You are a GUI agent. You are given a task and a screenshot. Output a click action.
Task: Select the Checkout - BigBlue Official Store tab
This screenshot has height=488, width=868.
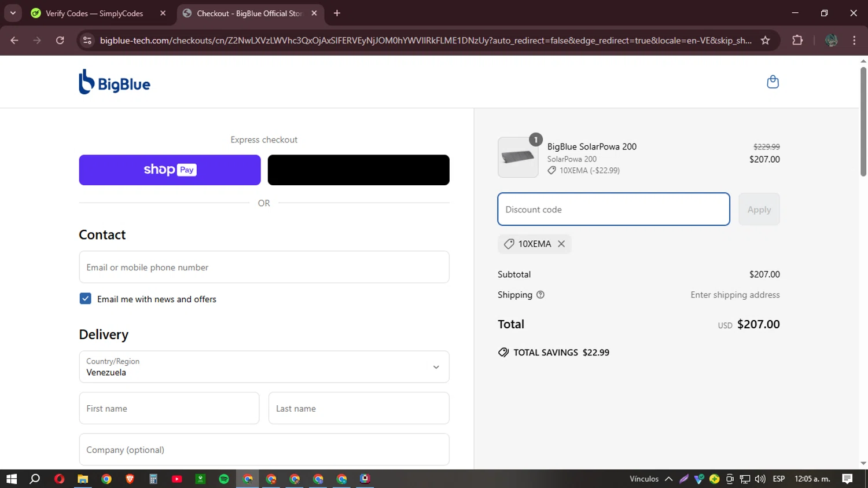[x=250, y=13]
